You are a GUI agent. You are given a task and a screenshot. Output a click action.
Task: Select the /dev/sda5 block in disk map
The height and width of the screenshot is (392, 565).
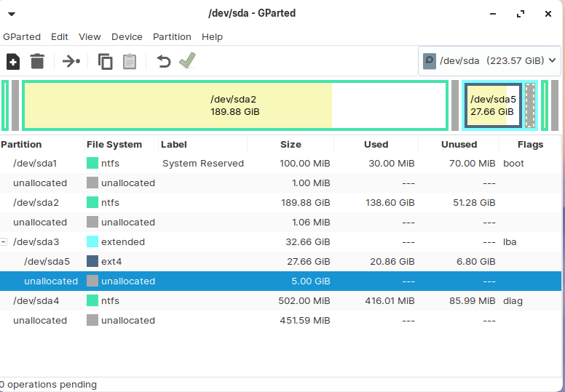click(x=493, y=105)
